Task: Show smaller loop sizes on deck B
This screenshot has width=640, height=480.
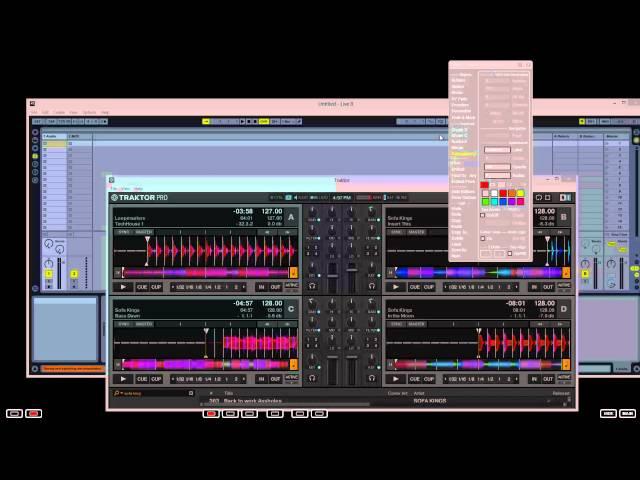Action: point(445,287)
